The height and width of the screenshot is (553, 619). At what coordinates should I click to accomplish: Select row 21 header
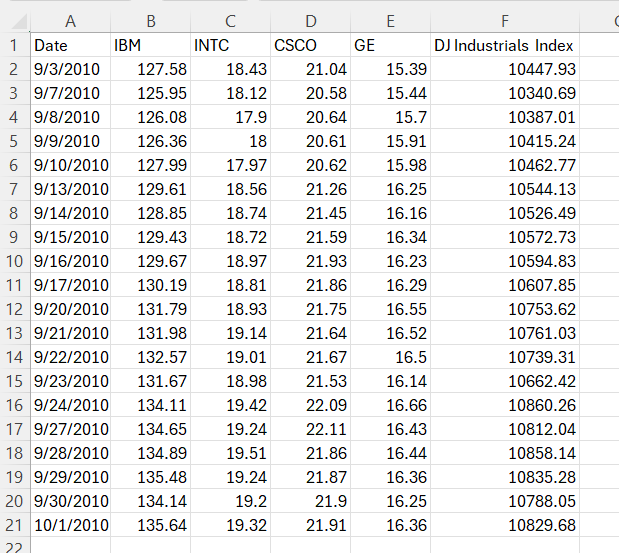tap(14, 525)
